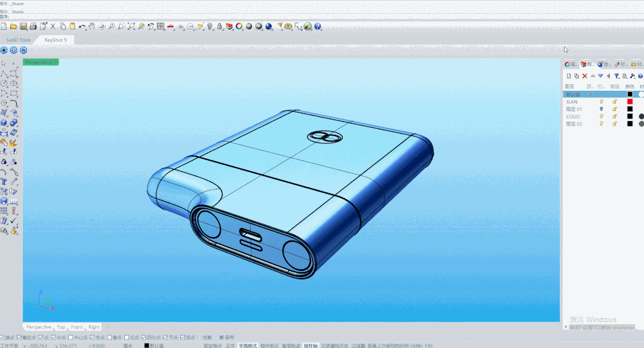
Task: Click the third KeyShot plugin icon
Action: click(x=23, y=50)
